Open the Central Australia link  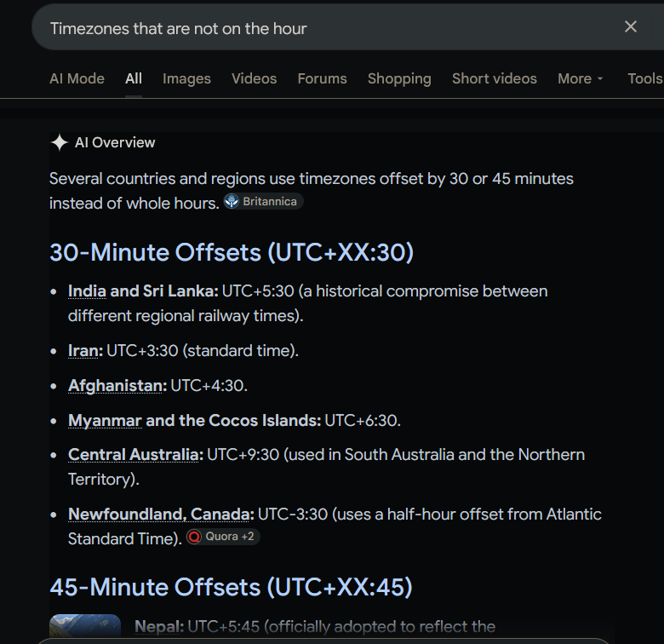tap(134, 455)
